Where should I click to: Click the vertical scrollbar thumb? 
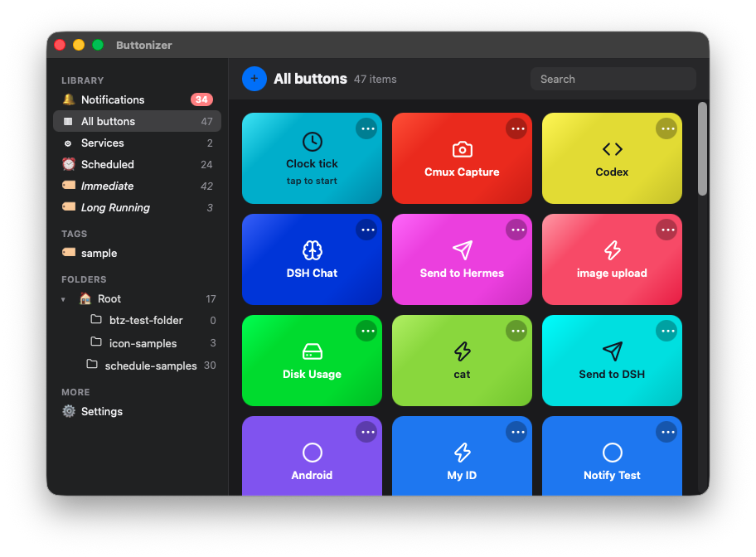tap(702, 148)
